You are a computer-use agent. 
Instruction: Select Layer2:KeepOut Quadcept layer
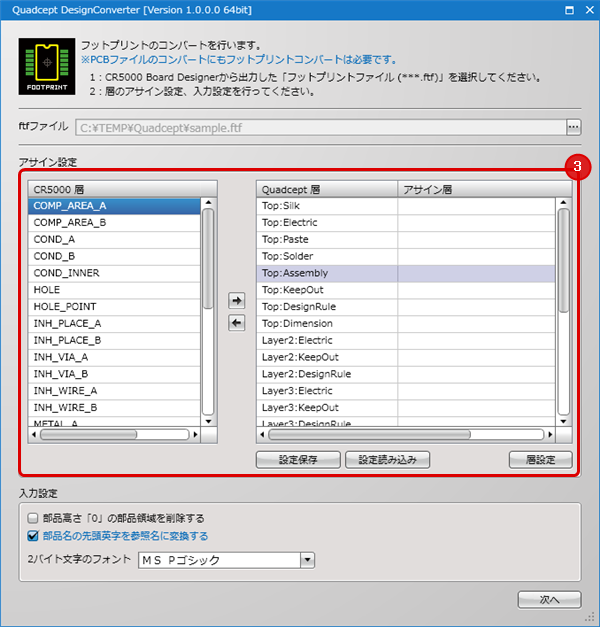tap(406, 357)
